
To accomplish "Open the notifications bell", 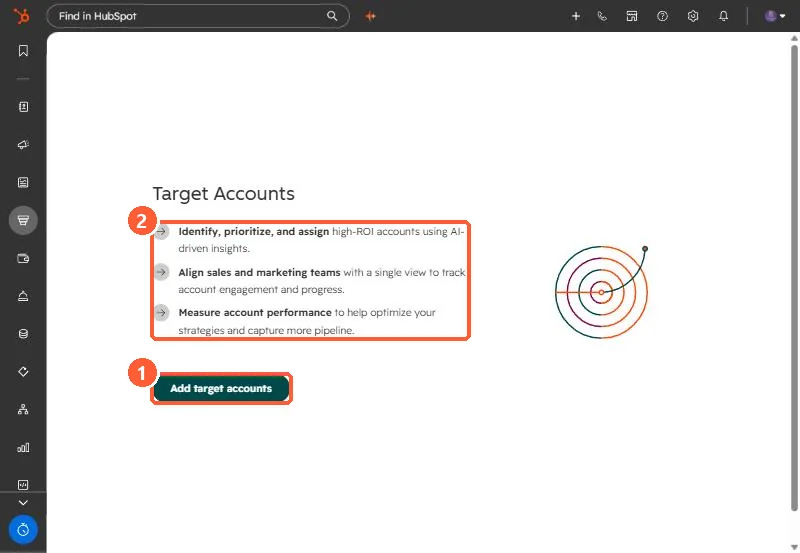I will (x=723, y=16).
